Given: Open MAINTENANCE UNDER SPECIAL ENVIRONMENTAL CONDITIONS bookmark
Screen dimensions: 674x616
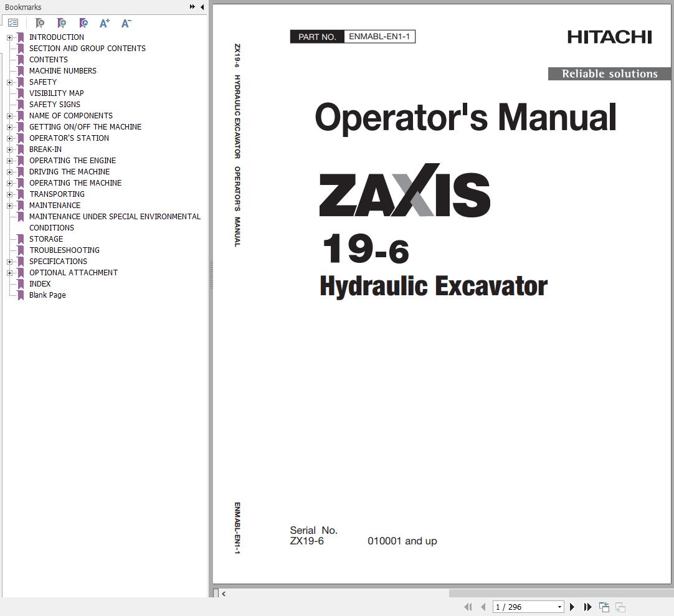Looking at the screenshot, I should click(x=115, y=222).
